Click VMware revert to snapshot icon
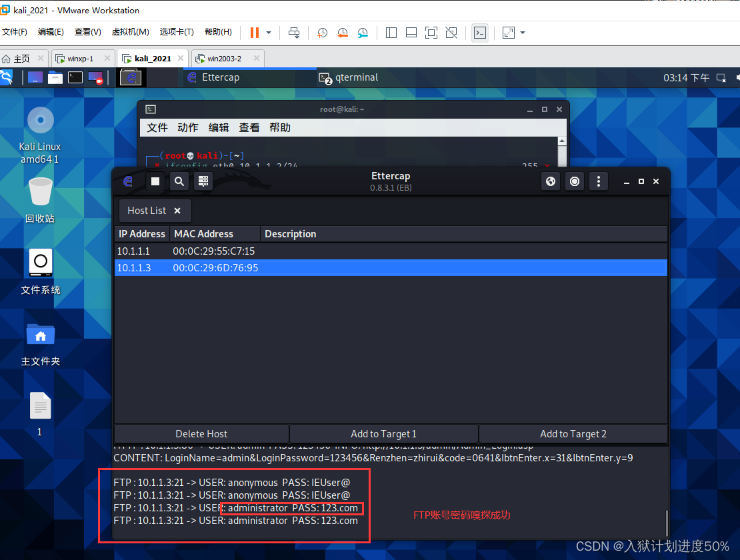740x560 pixels. point(343,33)
